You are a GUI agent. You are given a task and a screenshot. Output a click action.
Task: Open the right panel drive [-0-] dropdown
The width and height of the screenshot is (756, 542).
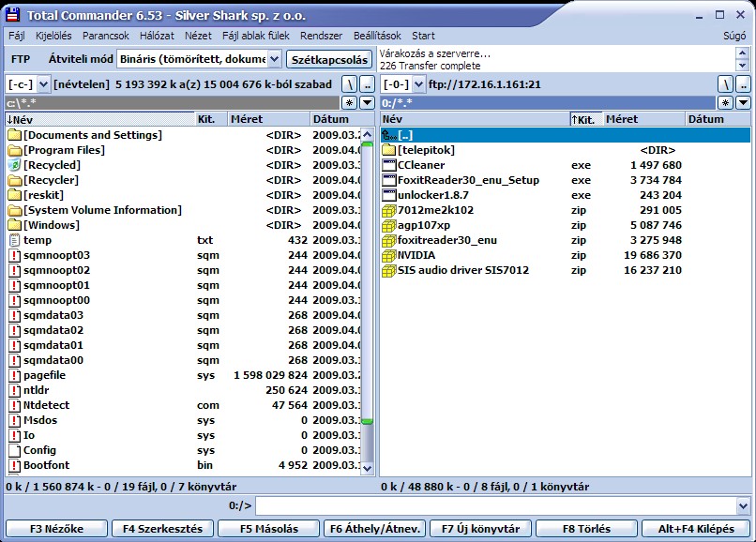pos(418,84)
